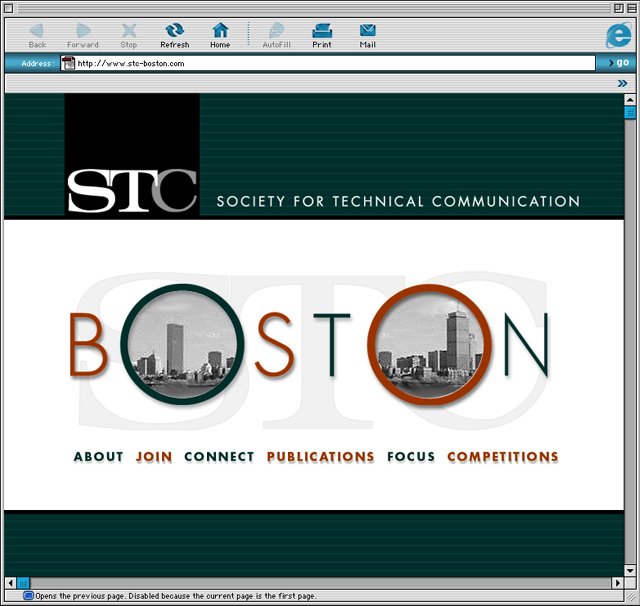
Task: Open the FOCUS link
Action: coord(411,457)
